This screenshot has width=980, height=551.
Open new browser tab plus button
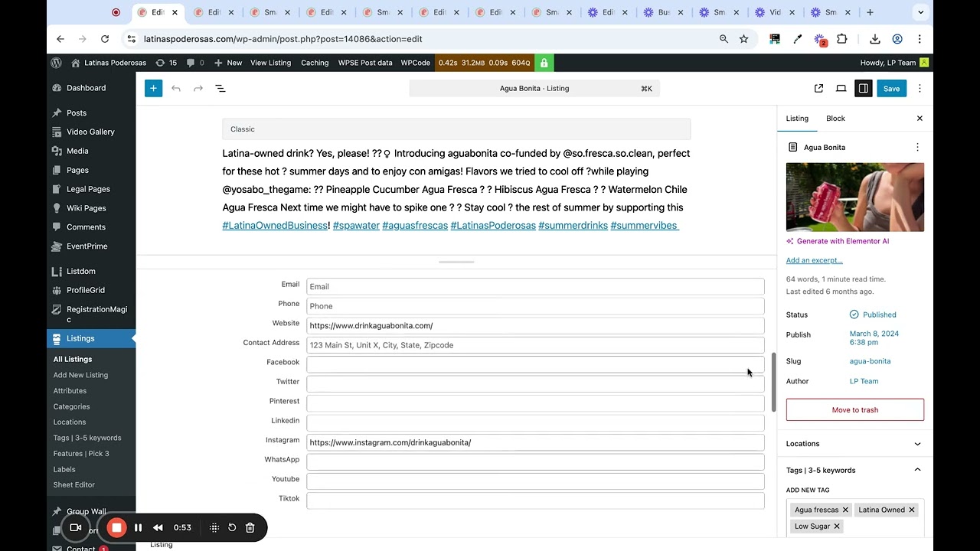pyautogui.click(x=870, y=12)
